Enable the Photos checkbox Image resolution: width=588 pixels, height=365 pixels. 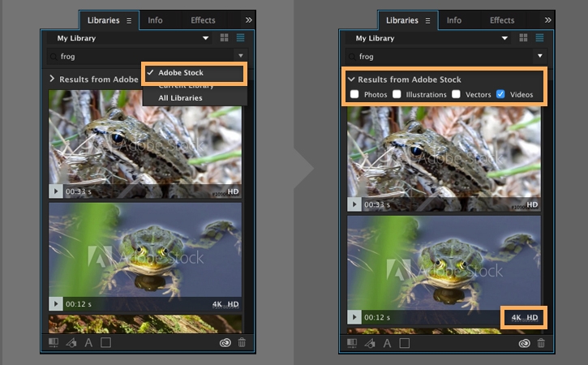point(354,94)
